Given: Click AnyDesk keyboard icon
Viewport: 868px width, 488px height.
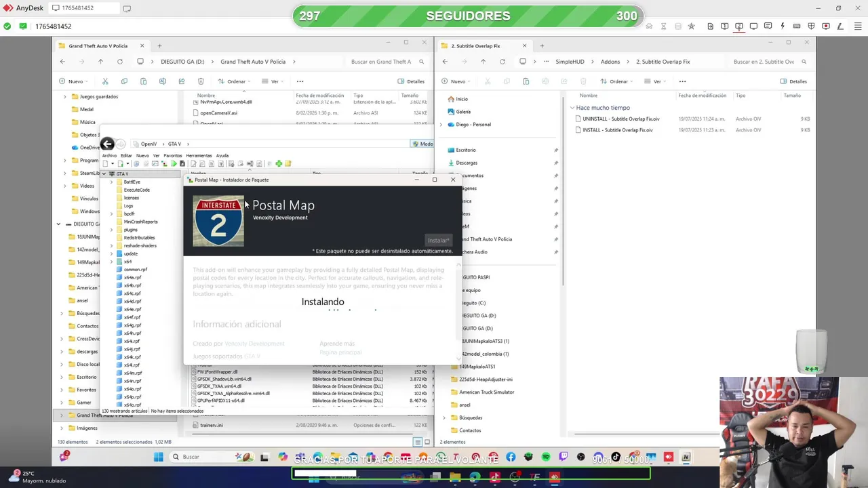Looking at the screenshot, I should 797,26.
